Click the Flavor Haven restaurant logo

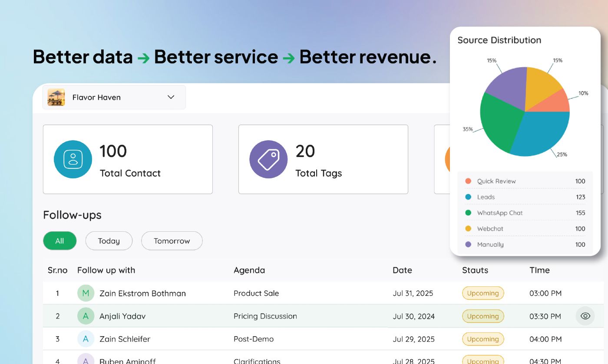56,97
